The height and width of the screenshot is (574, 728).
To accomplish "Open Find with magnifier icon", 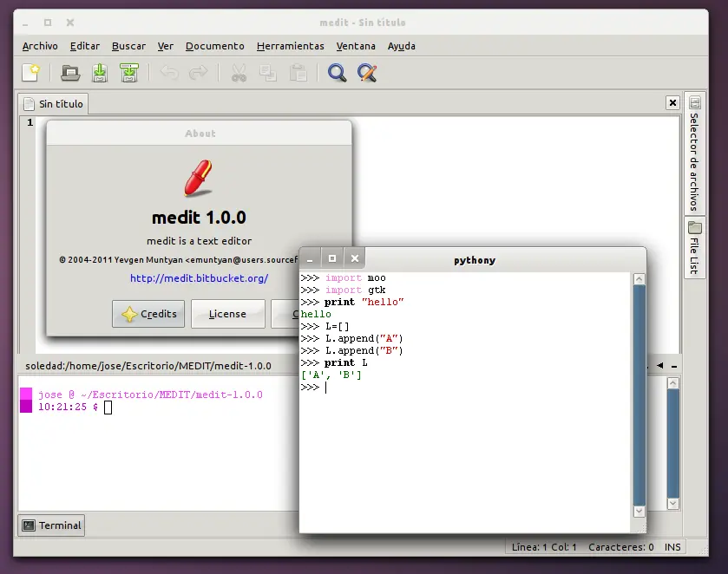I will click(337, 73).
